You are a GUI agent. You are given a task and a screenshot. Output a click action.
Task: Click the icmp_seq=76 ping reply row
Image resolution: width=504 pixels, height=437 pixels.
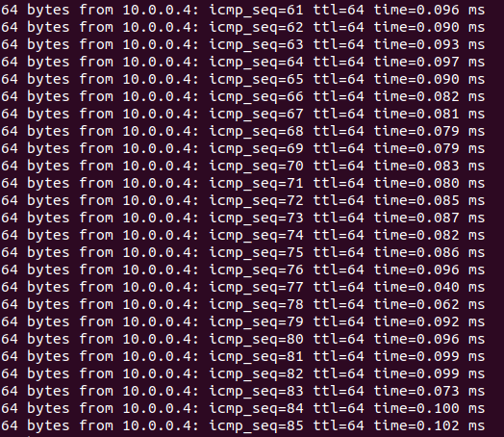tap(242, 270)
